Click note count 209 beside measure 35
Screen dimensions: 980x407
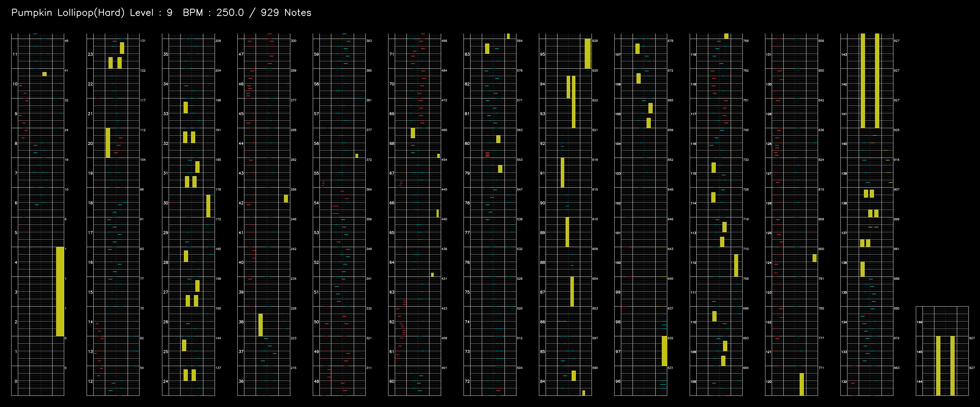click(218, 41)
